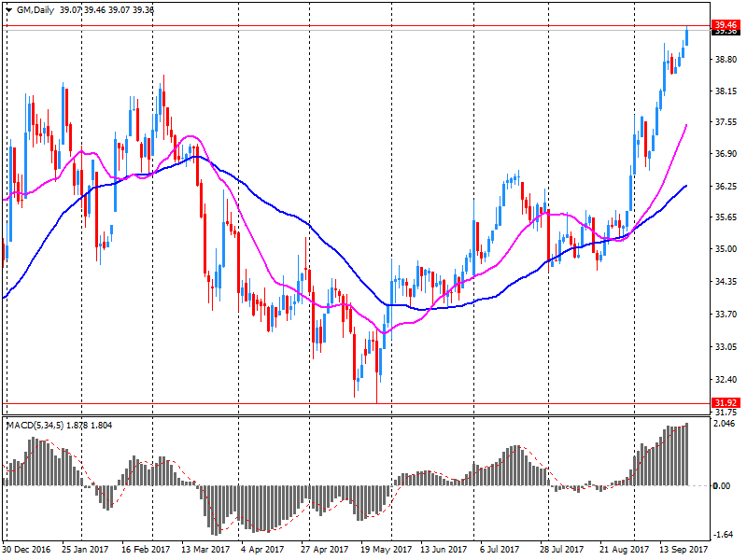747x560 pixels.
Task: Select the 37.55 price axis value
Action: point(726,122)
